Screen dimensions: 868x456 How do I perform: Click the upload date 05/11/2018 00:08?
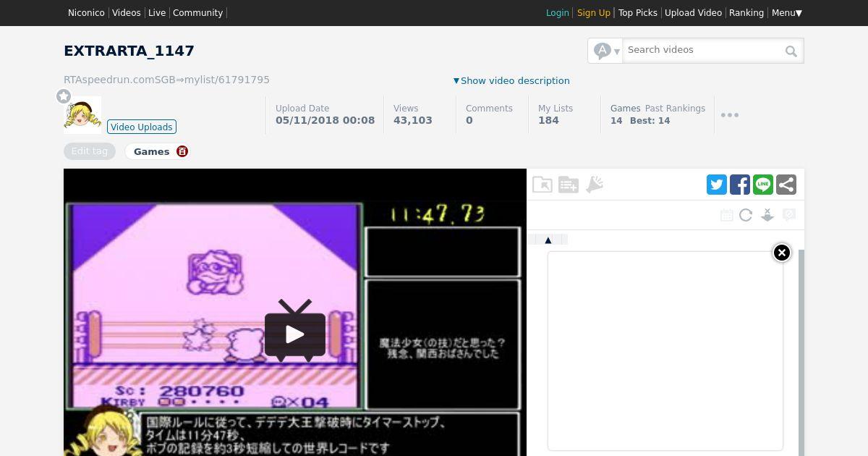click(x=325, y=121)
